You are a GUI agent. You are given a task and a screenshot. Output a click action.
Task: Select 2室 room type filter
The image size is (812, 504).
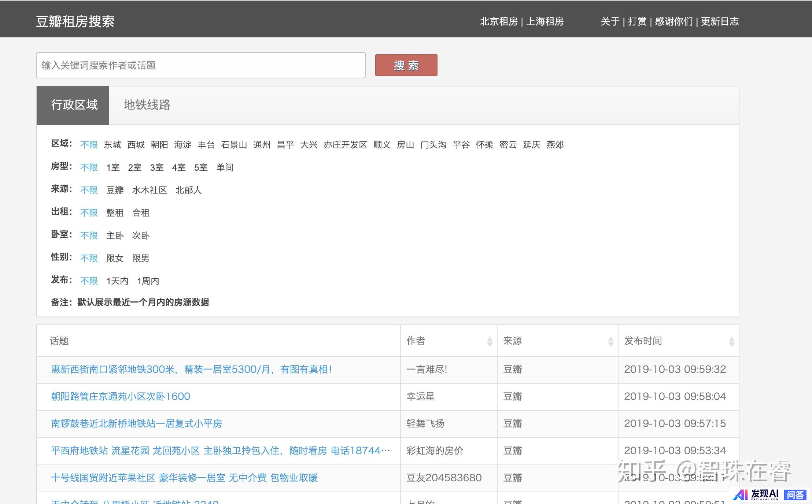(x=134, y=167)
